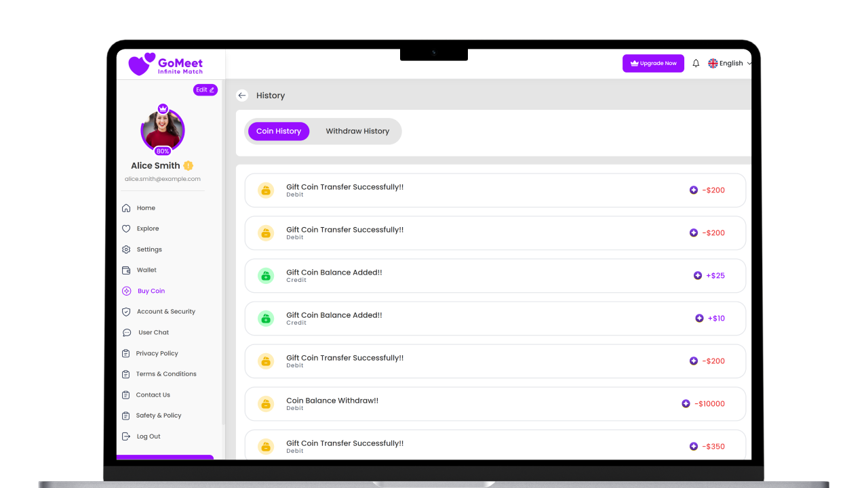This screenshot has height=488, width=868.
Task: Open the Privacy Policy link
Action: 157,353
